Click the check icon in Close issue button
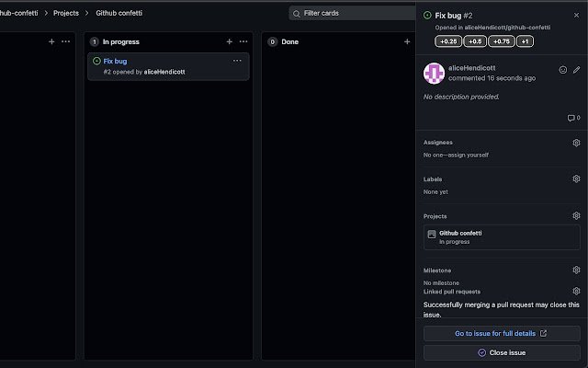Screen dimensions: 588x368 (x=481, y=352)
